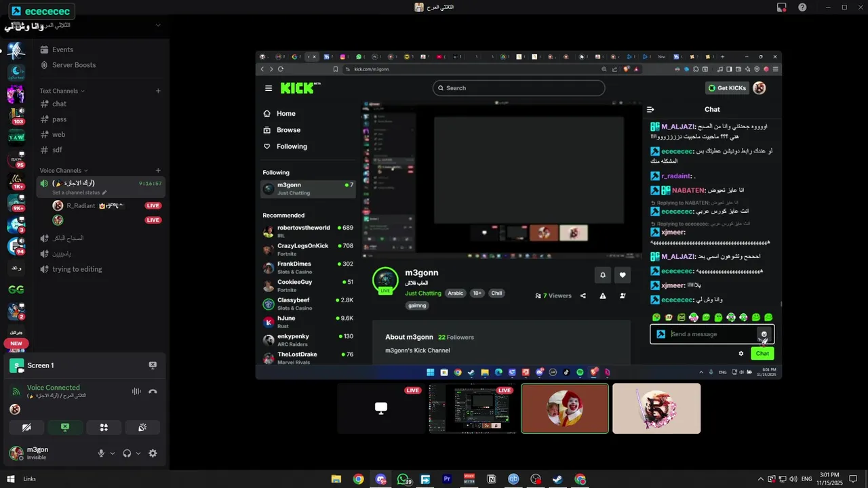The width and height of the screenshot is (868, 488).
Task: Open Windows Start menu
Action: coord(11,479)
